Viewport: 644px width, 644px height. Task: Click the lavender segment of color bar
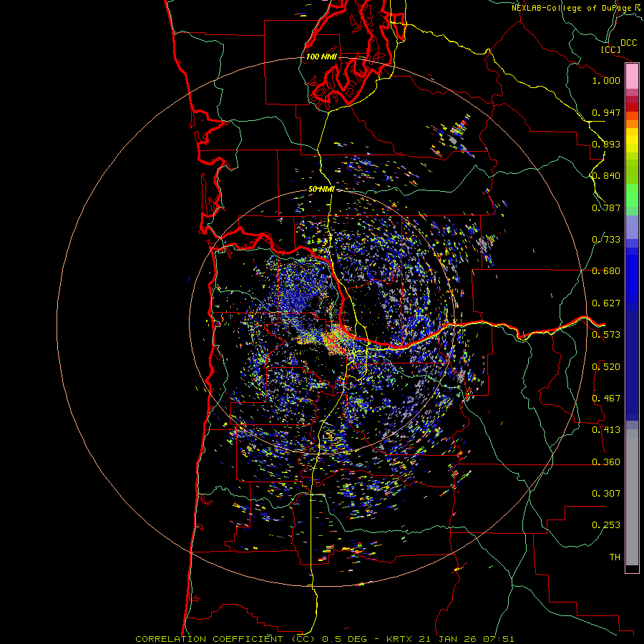click(x=632, y=227)
